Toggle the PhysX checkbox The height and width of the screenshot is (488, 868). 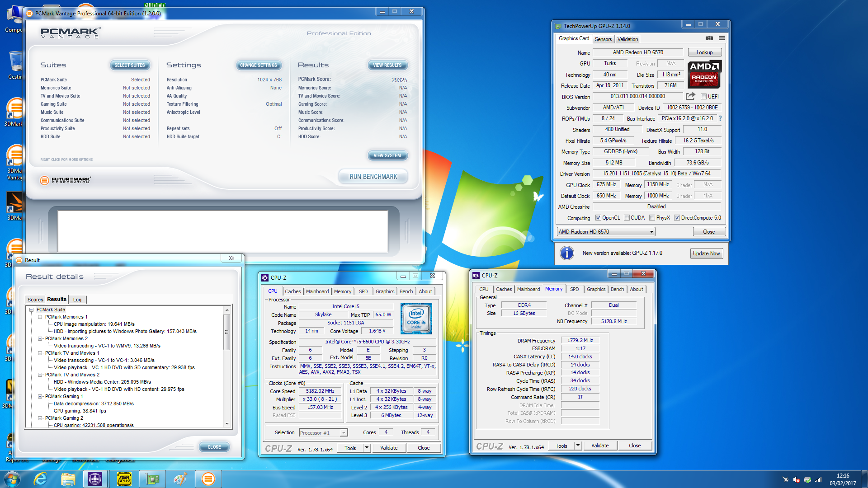[652, 218]
